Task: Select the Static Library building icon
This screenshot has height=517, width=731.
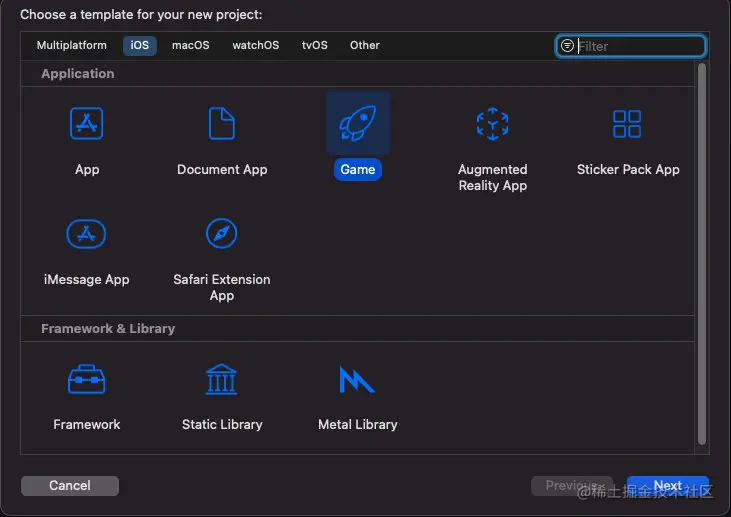Action: [x=221, y=379]
